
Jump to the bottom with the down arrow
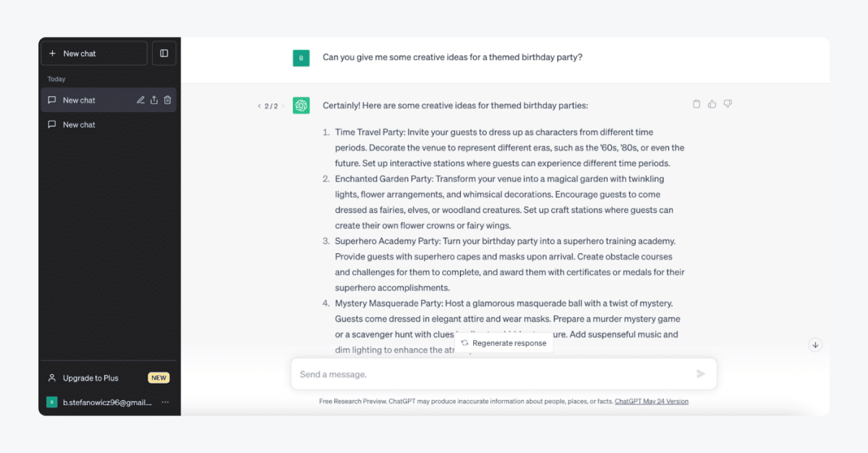[815, 345]
